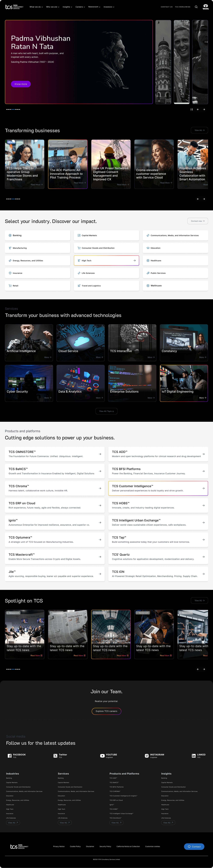
Task: Select the High Tech industry tile
Action: [x=106, y=261]
